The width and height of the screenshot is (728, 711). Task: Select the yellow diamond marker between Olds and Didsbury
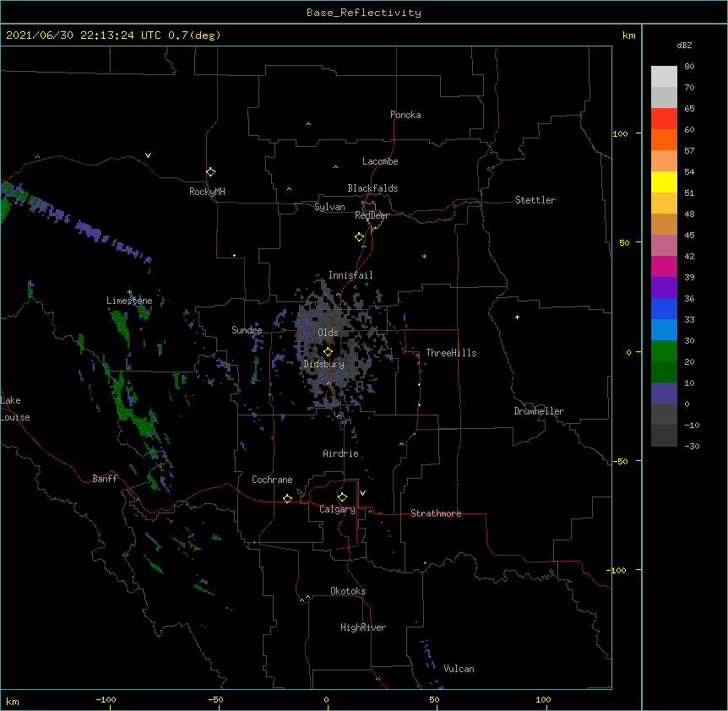click(328, 352)
